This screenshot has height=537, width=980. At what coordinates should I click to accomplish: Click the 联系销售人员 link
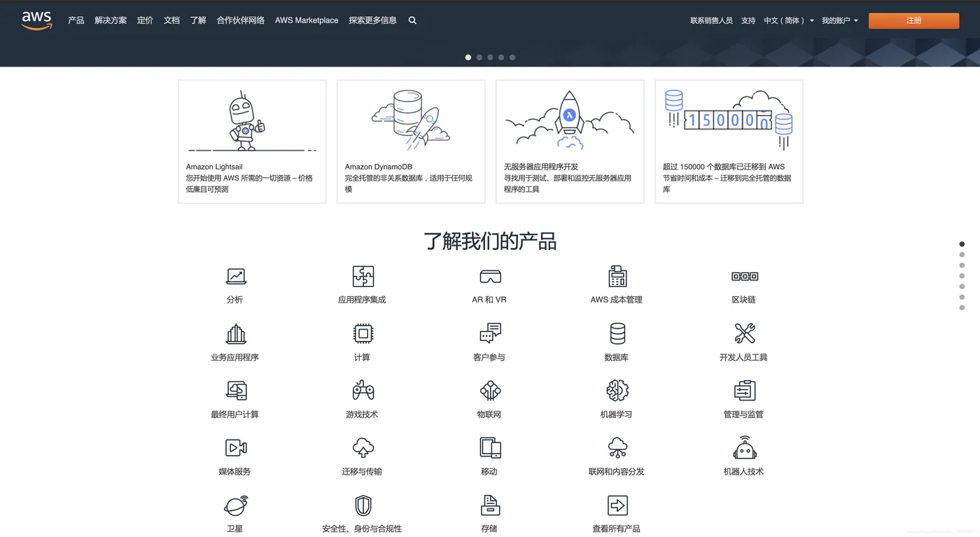(x=711, y=21)
